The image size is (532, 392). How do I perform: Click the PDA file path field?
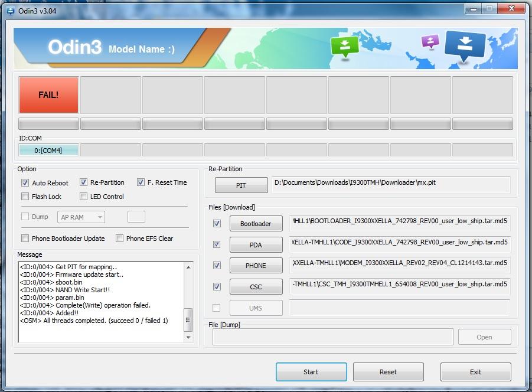point(400,244)
